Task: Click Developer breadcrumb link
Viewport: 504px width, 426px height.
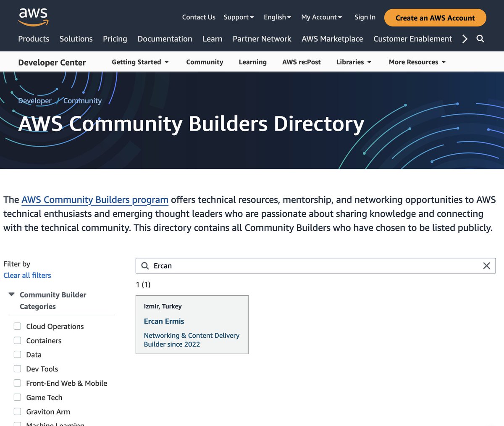Action: (x=35, y=101)
